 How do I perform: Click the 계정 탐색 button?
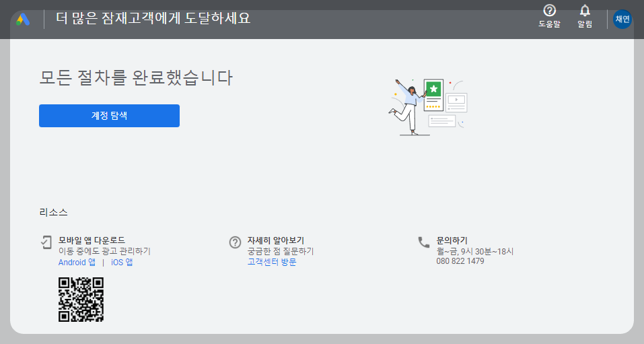109,116
